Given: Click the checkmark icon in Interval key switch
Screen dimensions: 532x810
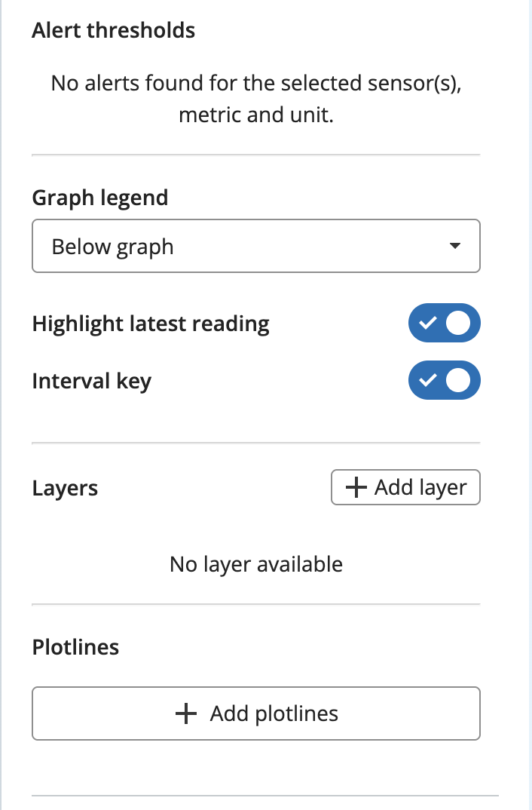Looking at the screenshot, I should [428, 380].
